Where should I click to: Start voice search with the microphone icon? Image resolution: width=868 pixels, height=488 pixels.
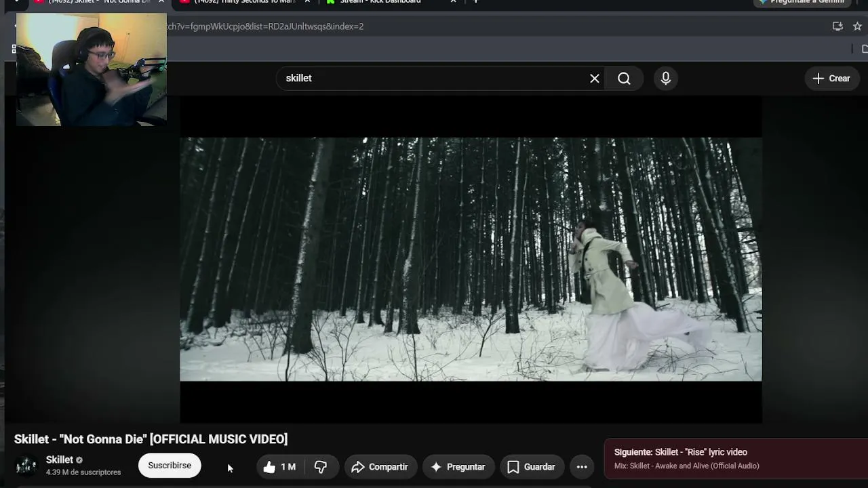(666, 79)
